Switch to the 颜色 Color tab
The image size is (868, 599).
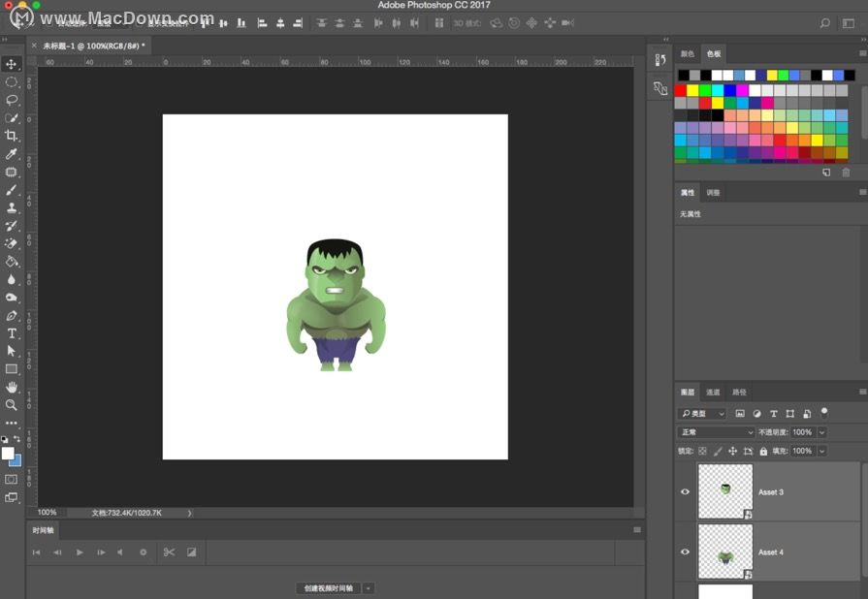pyautogui.click(x=687, y=53)
